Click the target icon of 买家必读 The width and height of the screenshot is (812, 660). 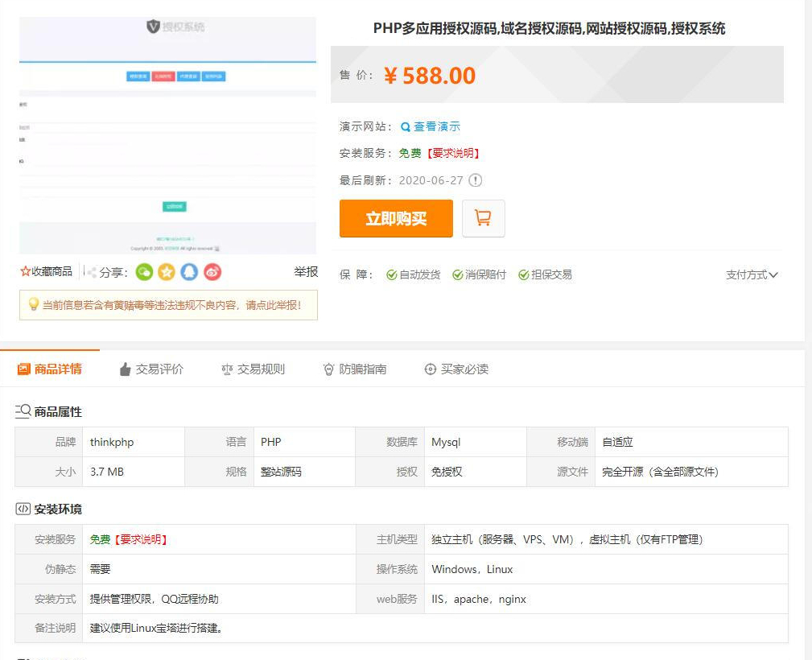(430, 369)
